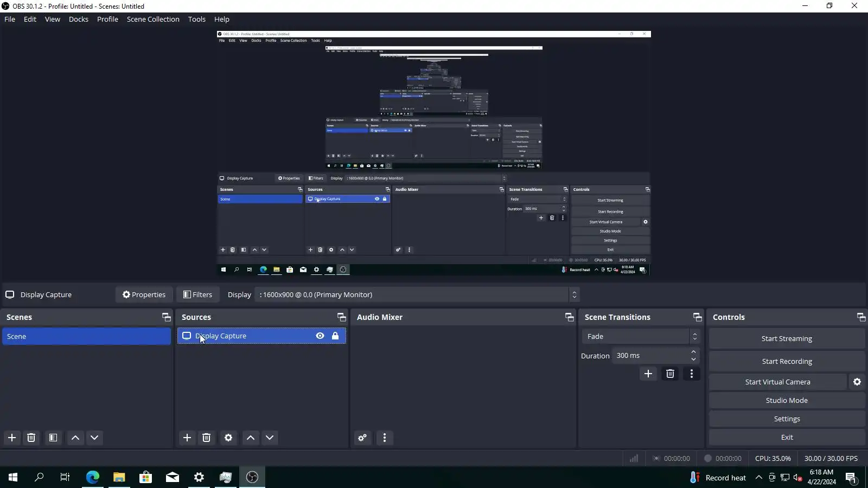Float the Sources dock
This screenshot has height=488, width=868.
341,317
